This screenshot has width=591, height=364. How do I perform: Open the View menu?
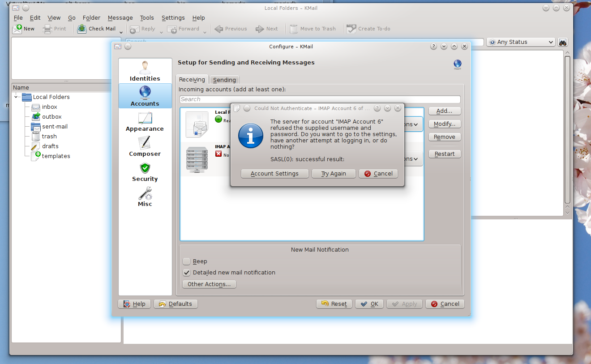click(x=54, y=17)
